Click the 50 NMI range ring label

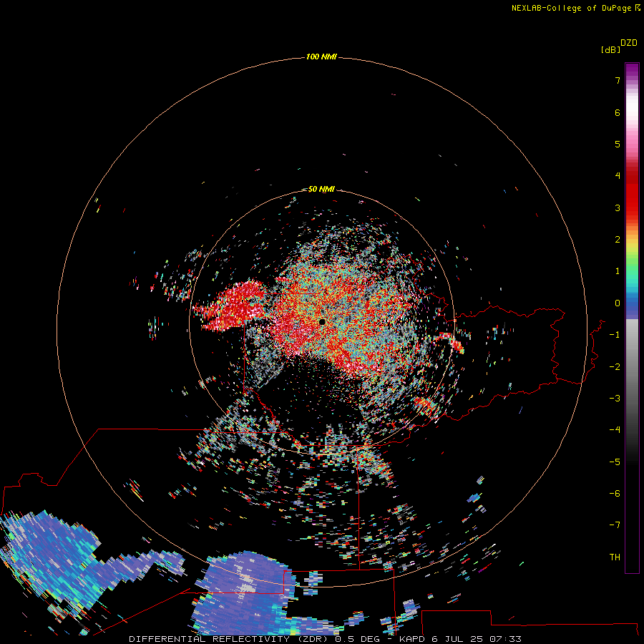coord(321,189)
